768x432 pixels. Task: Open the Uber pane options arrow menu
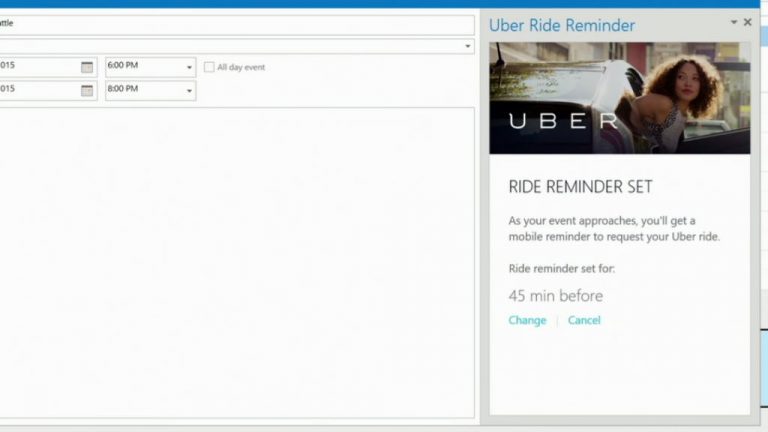734,22
